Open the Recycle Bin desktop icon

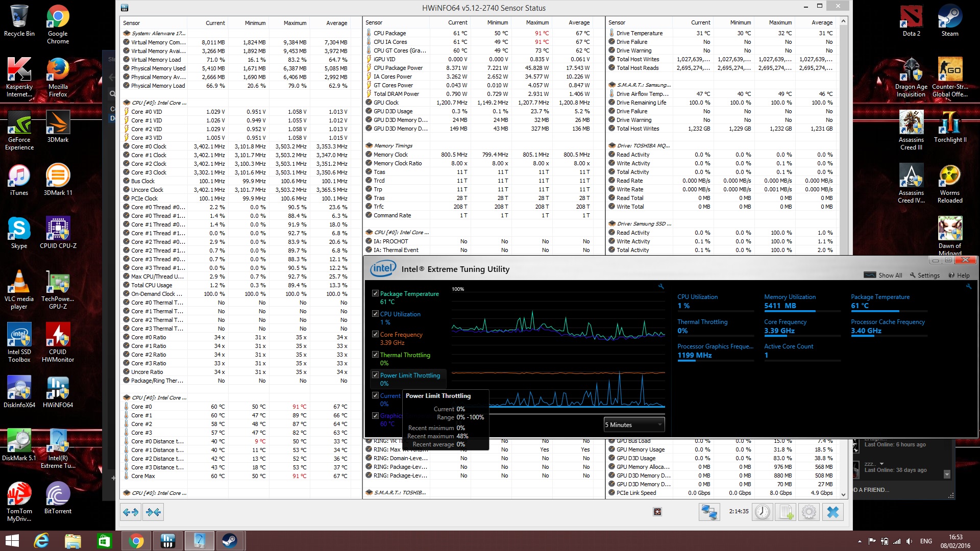(19, 21)
